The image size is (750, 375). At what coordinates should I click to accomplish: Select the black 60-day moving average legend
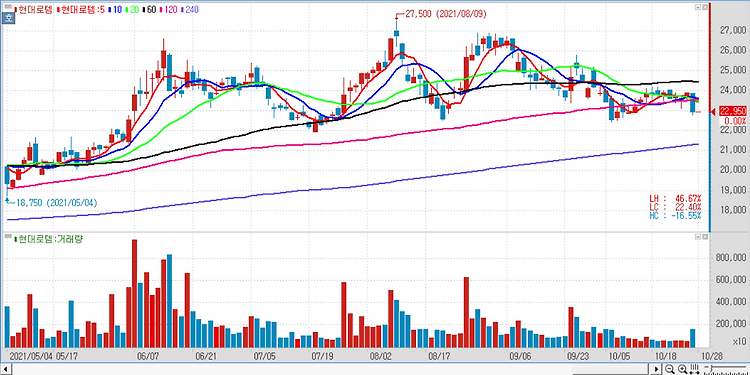point(149,10)
